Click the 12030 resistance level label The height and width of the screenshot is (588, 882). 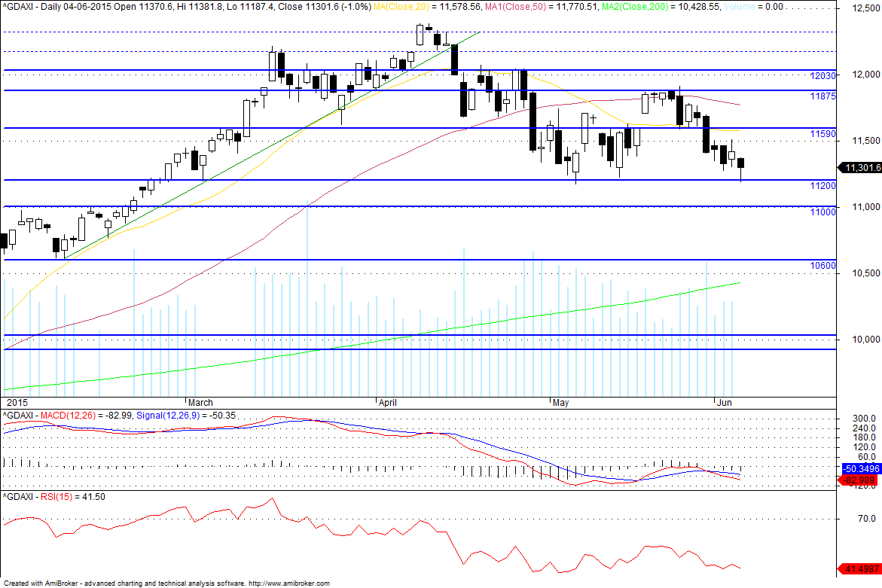pyautogui.click(x=822, y=76)
